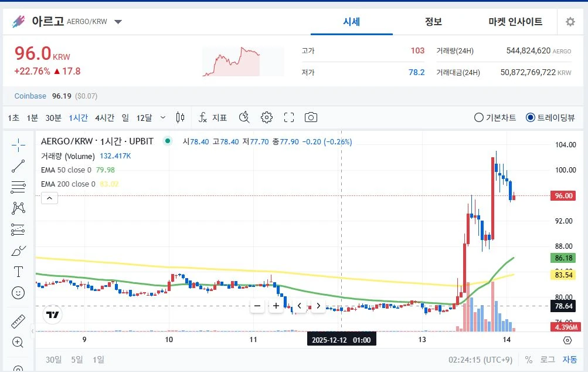Set timeframe to 1시간
This screenshot has width=588, height=372.
point(78,117)
